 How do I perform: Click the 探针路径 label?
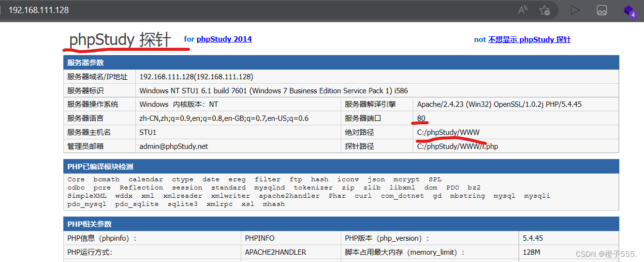pyautogui.click(x=359, y=146)
